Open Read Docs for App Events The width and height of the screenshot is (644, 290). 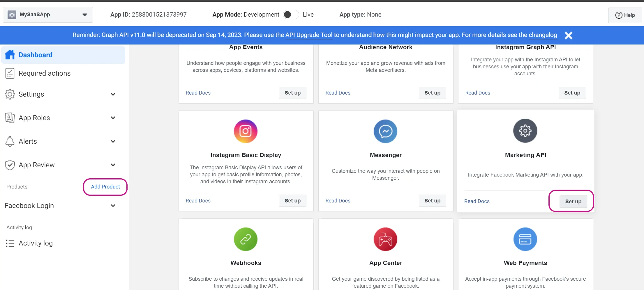(x=198, y=93)
